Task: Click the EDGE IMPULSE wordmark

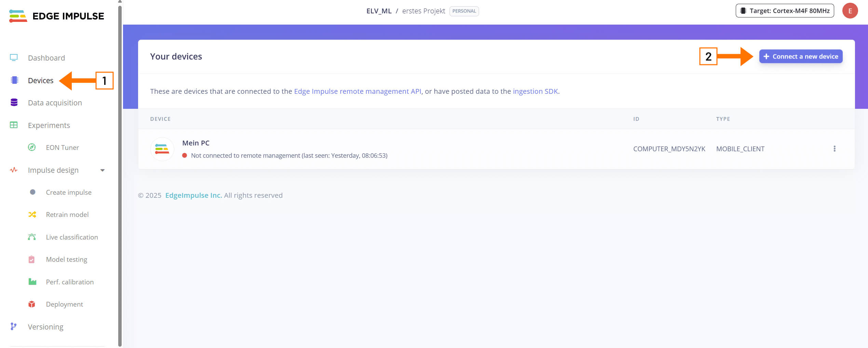Action: click(68, 16)
